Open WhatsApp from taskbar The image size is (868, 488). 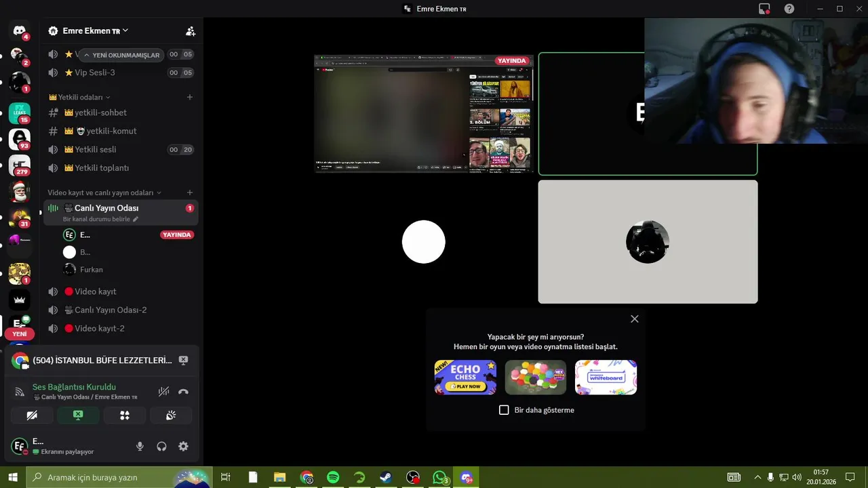coord(440,477)
